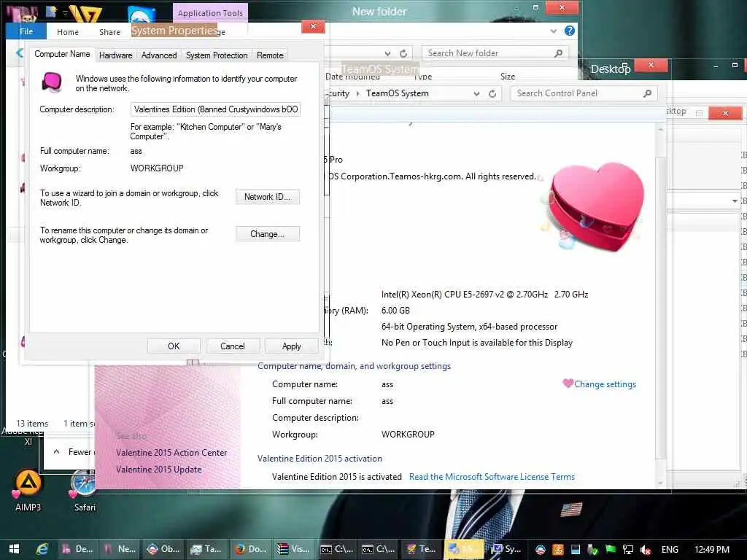Click the network tray icon
The height and width of the screenshot is (560, 747).
click(x=628, y=550)
